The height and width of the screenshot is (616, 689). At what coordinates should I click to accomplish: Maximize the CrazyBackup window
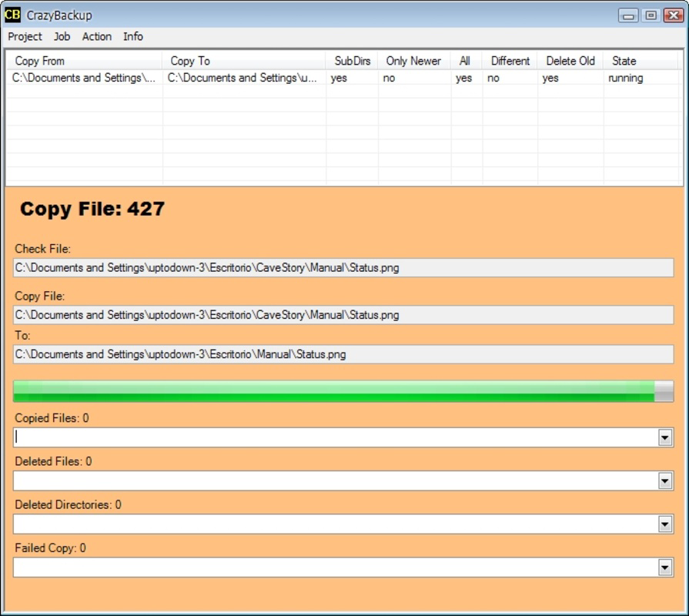(651, 16)
